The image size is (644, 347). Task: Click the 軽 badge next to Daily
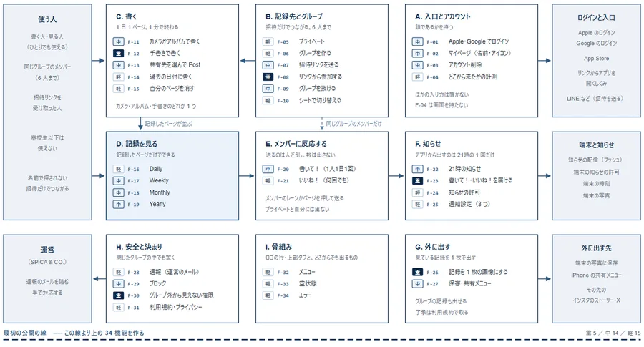(118, 169)
